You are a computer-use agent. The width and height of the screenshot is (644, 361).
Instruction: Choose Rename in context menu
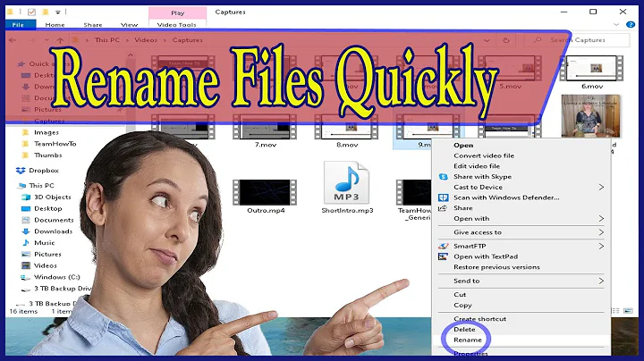click(x=468, y=340)
